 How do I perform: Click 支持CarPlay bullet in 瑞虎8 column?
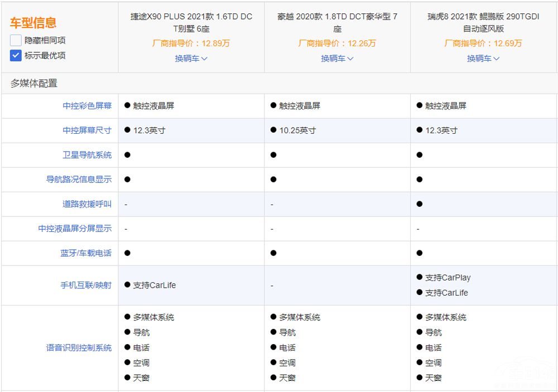tap(448, 278)
